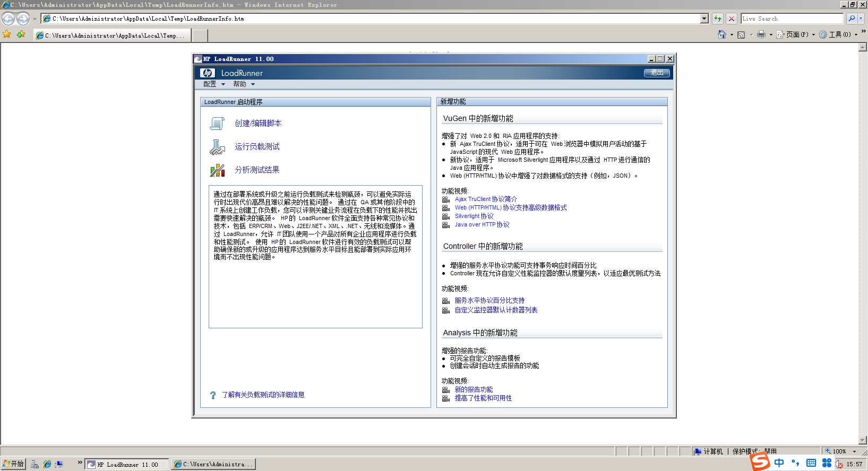Click the video icon beside 新的报告功能
868x471 pixels.
[x=446, y=390]
